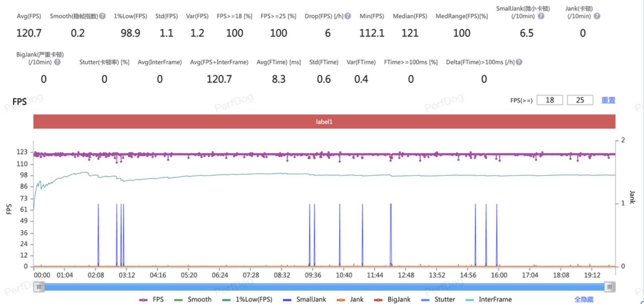Click 全隐藏 hide-all link
The image size is (644, 304).
(x=583, y=300)
